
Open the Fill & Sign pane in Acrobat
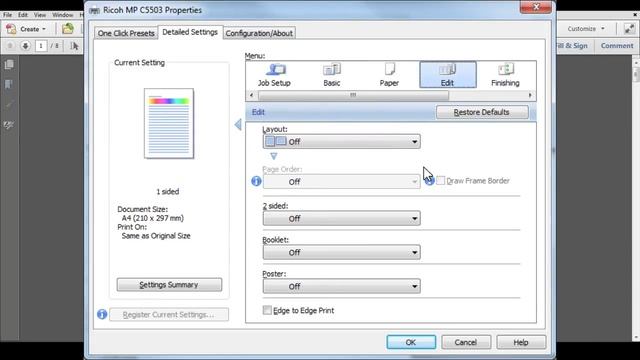pyautogui.click(x=573, y=46)
